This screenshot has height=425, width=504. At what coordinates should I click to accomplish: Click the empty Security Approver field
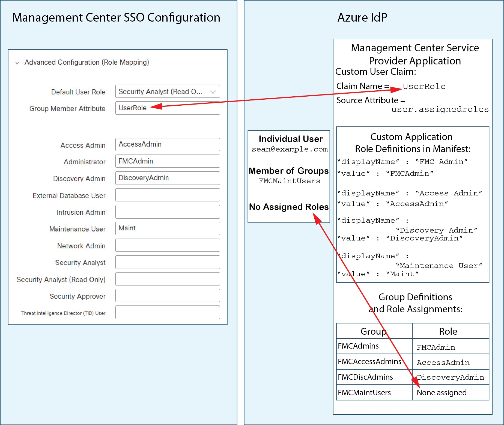pos(168,296)
